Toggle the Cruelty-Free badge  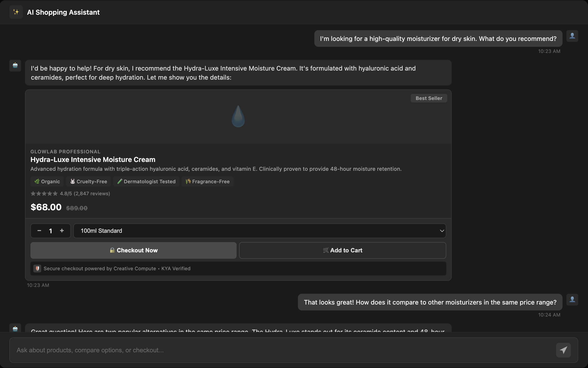point(88,181)
